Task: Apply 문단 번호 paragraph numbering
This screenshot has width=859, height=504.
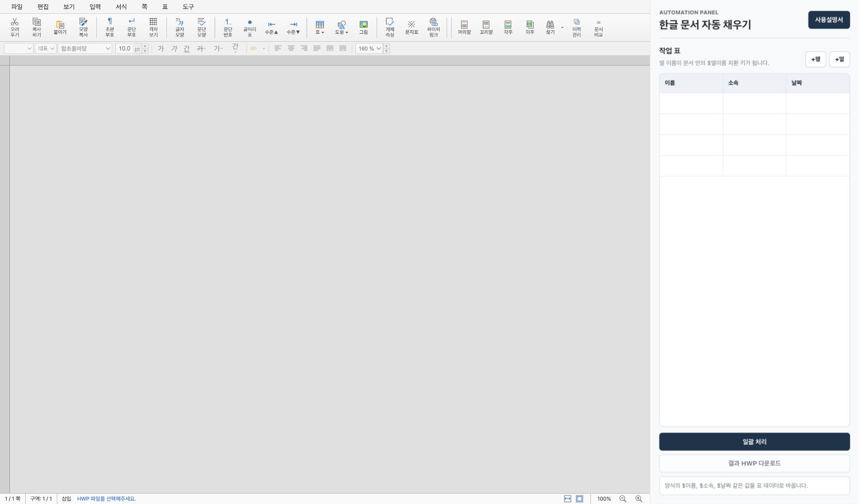Action: (228, 27)
